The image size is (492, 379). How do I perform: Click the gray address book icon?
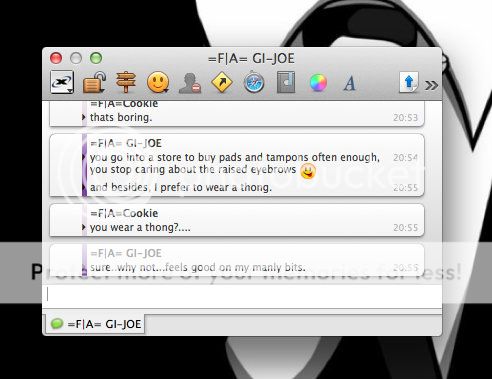click(x=286, y=82)
